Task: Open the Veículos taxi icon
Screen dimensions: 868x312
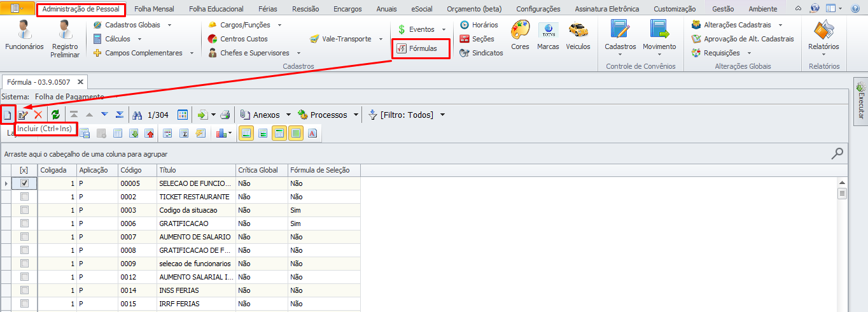Action: pos(578,36)
